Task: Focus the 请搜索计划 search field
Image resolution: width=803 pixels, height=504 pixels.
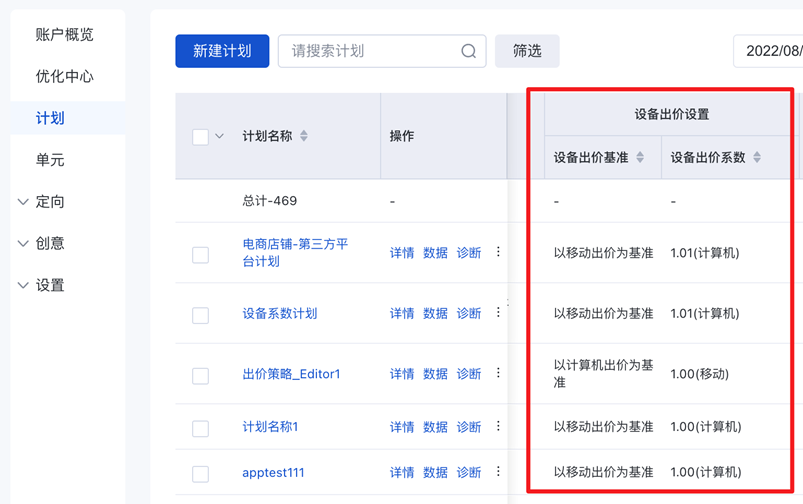Action: [x=370, y=52]
